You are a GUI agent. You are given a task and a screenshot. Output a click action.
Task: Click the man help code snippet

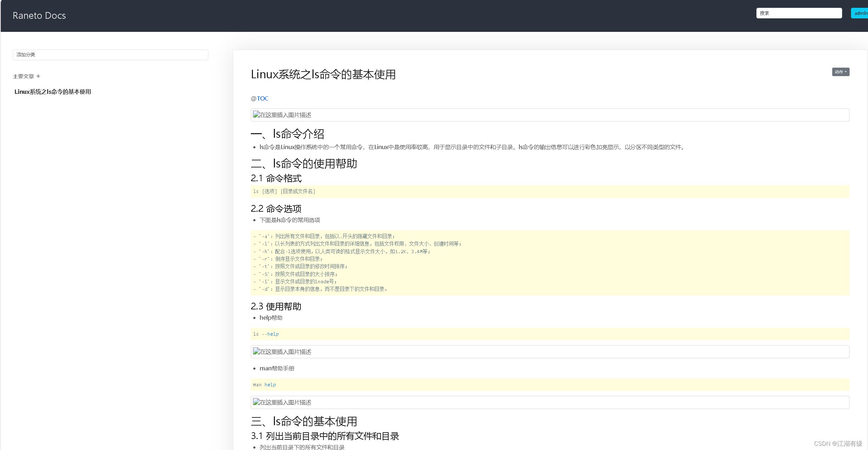(x=264, y=385)
